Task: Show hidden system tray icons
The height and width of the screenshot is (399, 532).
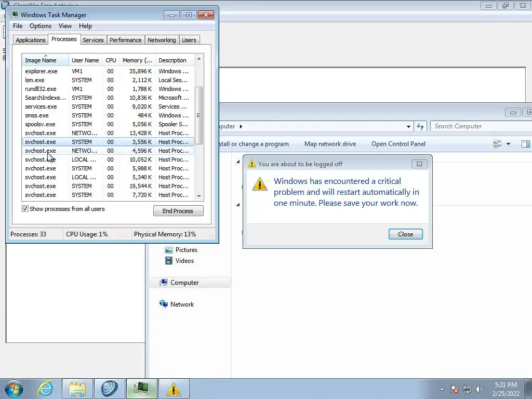Action: click(x=442, y=389)
